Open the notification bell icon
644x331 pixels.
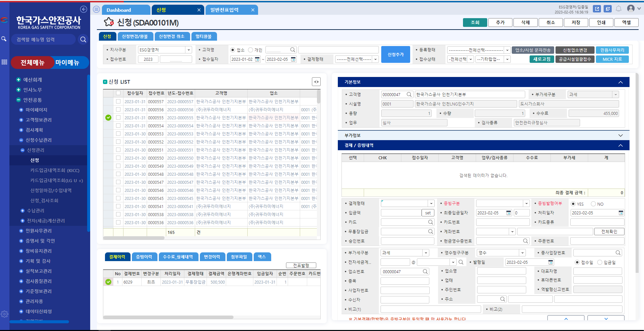[618, 9]
